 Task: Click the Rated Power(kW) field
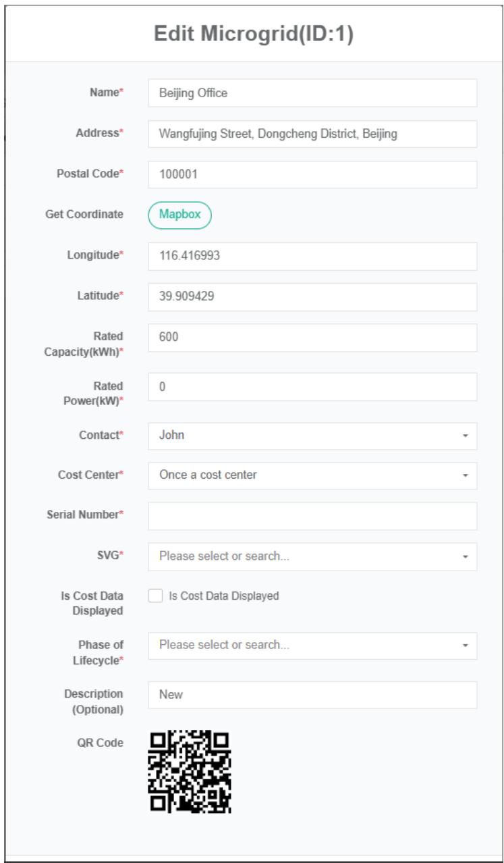312,387
